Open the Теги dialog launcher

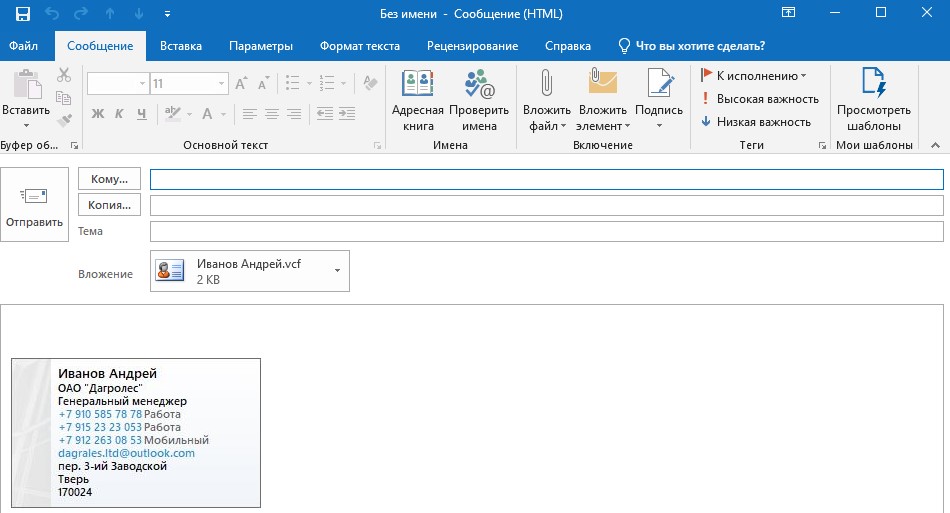tap(822, 145)
